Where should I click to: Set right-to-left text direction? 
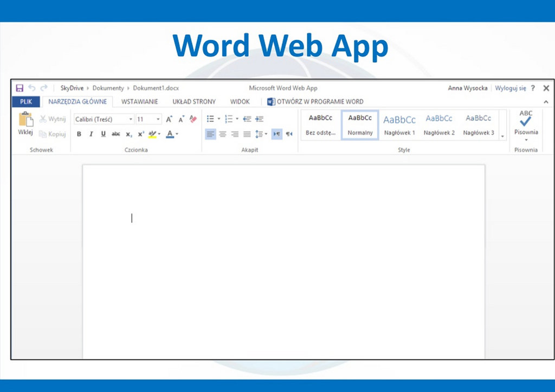coord(289,134)
